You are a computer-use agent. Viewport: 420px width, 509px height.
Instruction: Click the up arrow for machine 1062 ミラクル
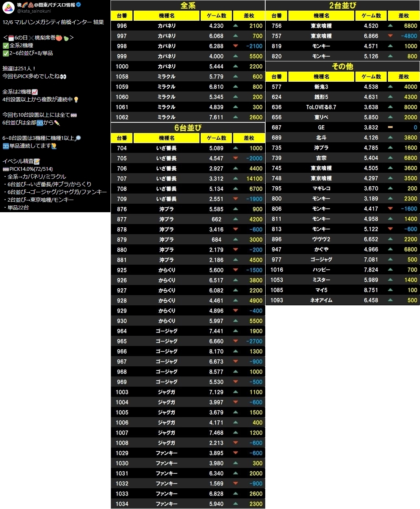click(x=236, y=117)
